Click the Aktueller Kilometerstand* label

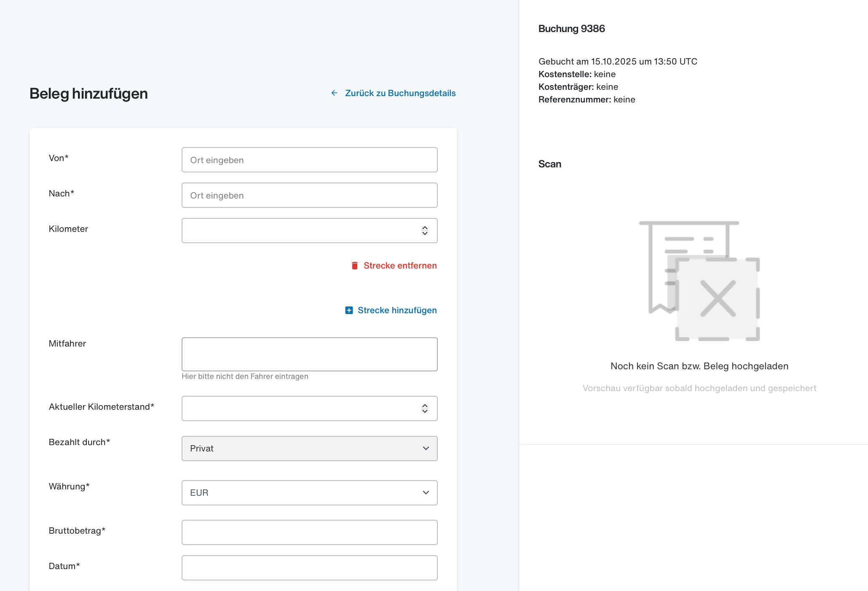102,407
